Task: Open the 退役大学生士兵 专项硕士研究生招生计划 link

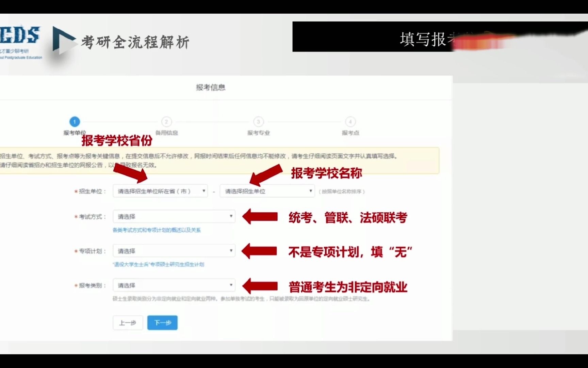Action: [158, 264]
